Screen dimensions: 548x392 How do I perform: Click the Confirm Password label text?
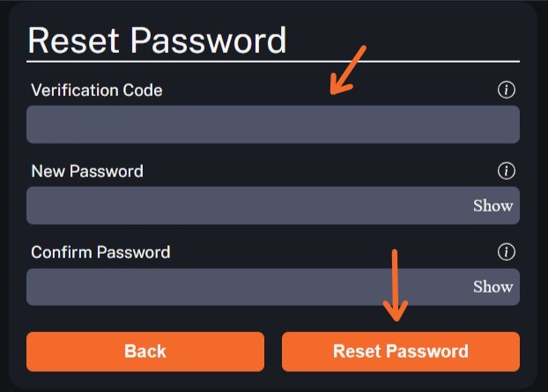coord(100,252)
